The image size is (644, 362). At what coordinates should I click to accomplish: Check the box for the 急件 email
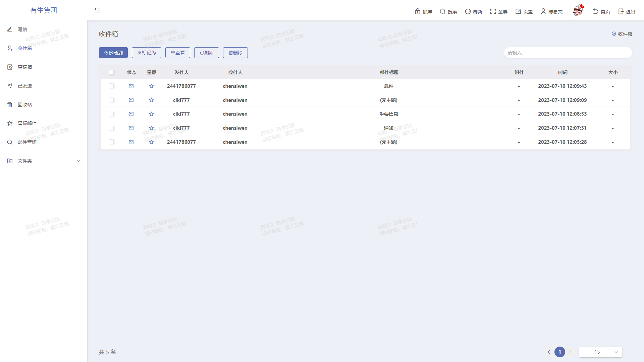pos(111,86)
